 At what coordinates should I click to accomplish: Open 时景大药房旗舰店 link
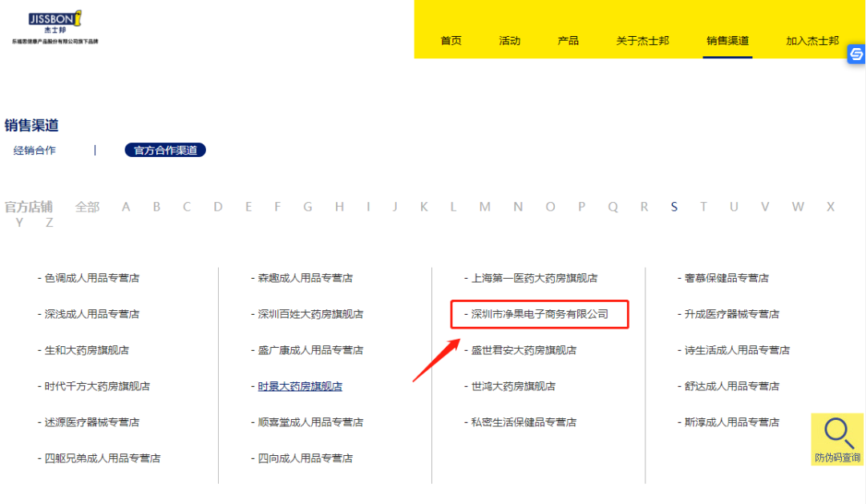[300, 386]
